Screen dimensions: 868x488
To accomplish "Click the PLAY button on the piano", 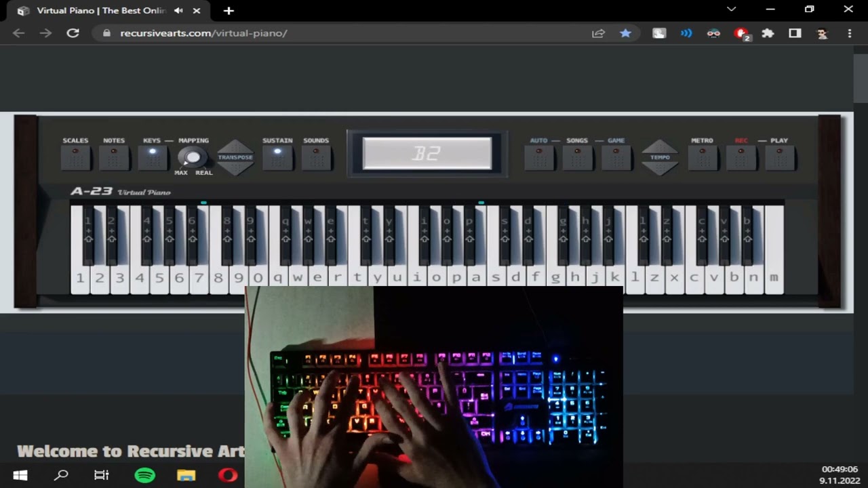I will 779,157.
